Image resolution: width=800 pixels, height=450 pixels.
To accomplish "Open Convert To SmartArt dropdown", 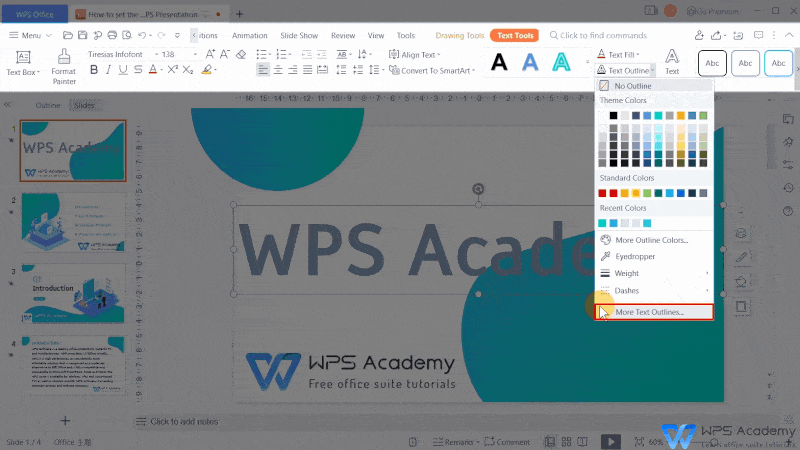I will point(432,70).
